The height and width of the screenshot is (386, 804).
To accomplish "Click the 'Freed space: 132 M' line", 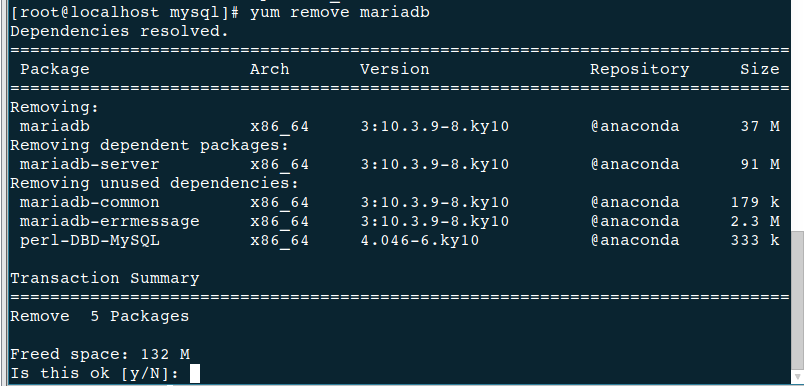I will (99, 354).
